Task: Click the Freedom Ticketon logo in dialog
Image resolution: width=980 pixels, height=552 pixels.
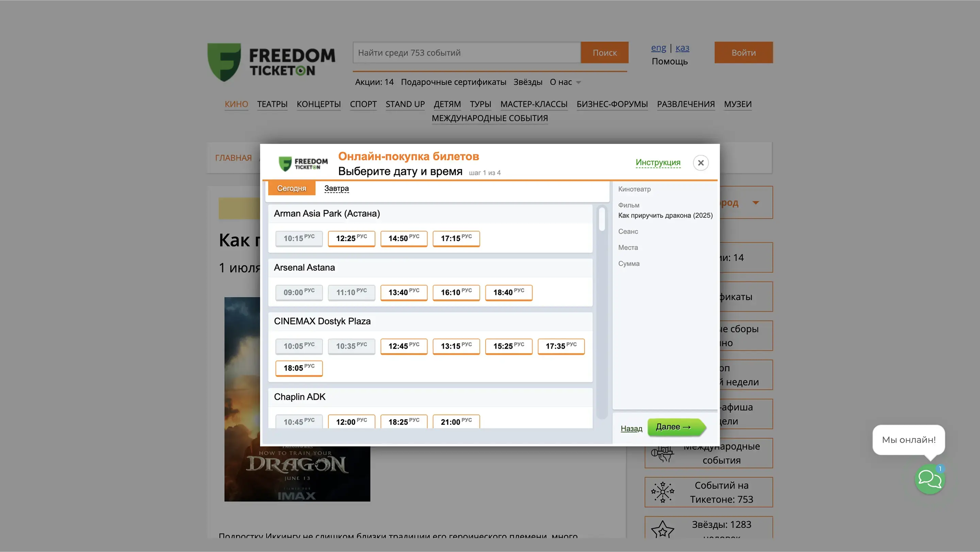Action: click(x=303, y=164)
